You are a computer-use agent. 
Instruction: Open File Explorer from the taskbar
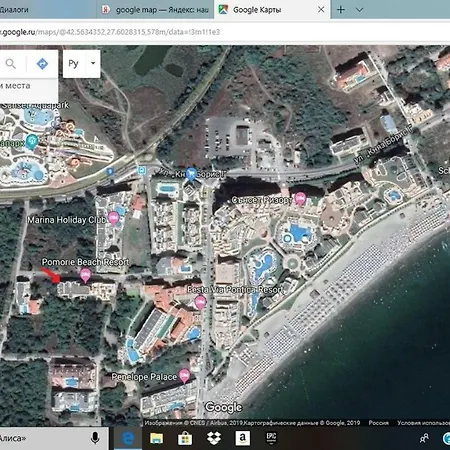tap(156, 438)
